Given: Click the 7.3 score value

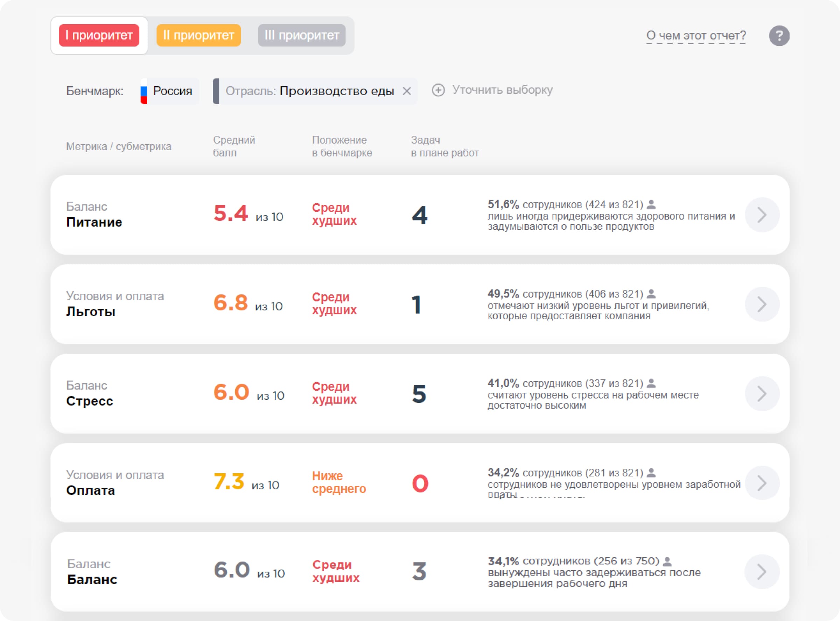Looking at the screenshot, I should click(229, 482).
